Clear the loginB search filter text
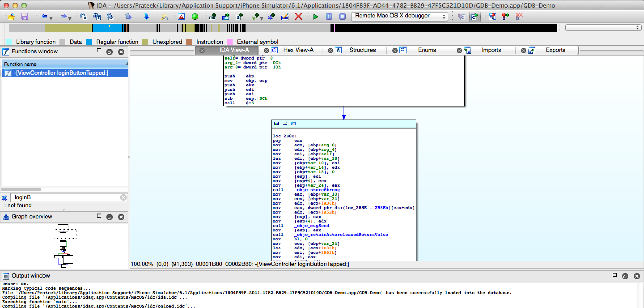This screenshot has height=308, width=644. coord(123,197)
